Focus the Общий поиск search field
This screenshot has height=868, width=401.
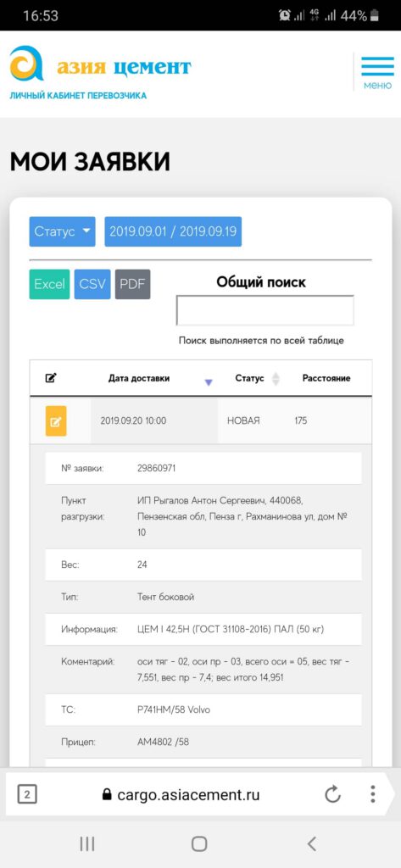coord(265,310)
